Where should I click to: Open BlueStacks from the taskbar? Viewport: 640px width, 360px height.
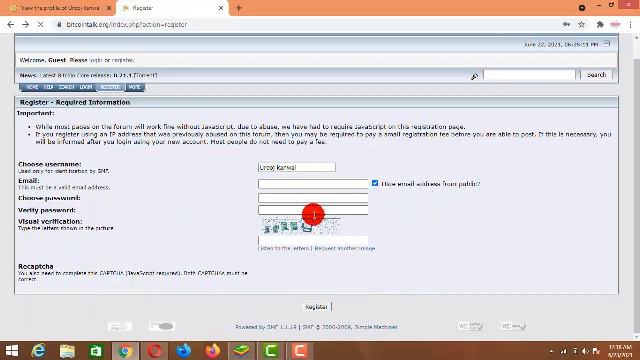242,351
